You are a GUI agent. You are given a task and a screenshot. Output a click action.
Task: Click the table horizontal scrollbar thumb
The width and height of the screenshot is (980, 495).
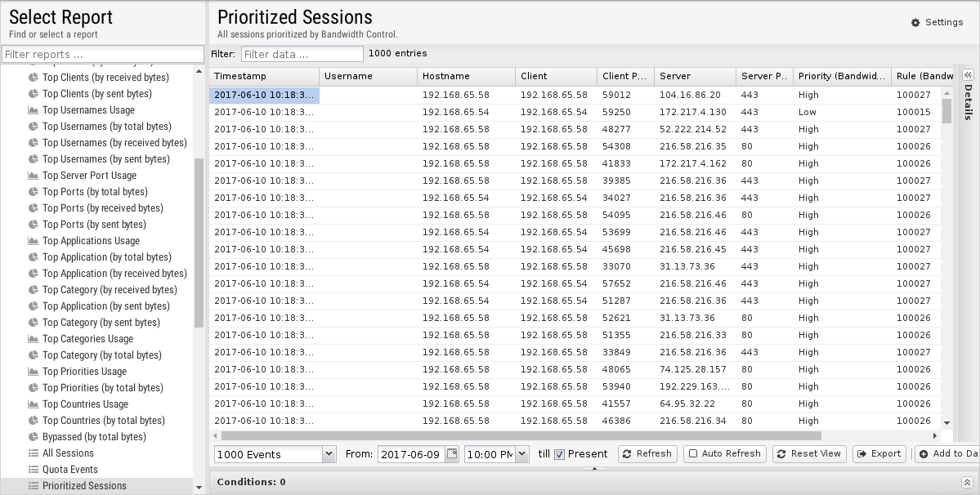coord(521,435)
